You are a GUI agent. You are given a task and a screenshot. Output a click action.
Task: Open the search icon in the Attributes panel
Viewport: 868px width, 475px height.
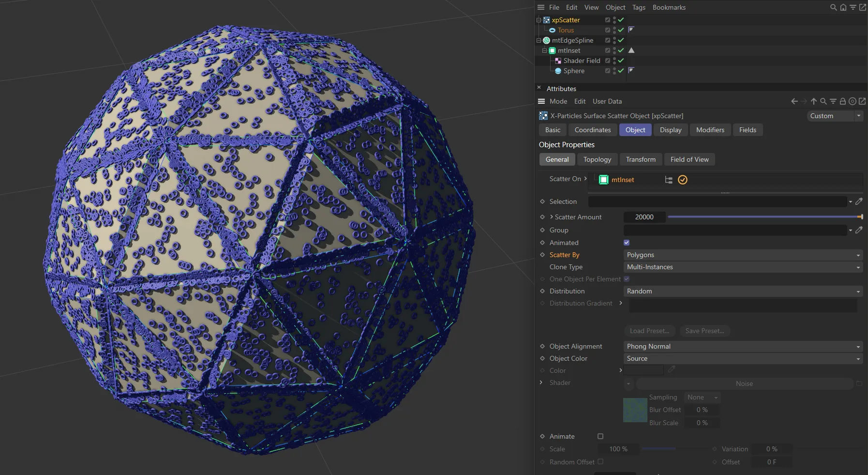tap(823, 101)
